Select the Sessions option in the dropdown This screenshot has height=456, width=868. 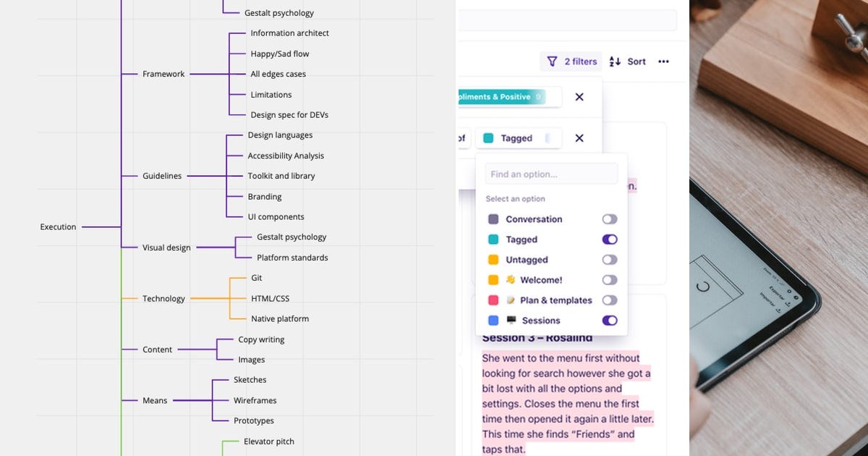(540, 320)
